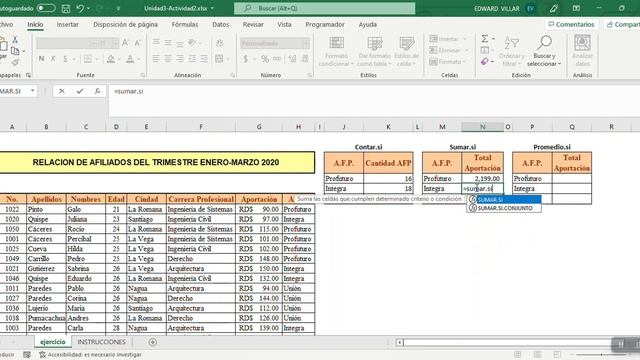The image size is (640, 360).
Task: Click the AutoSum sigma icon
Action: click(x=484, y=39)
